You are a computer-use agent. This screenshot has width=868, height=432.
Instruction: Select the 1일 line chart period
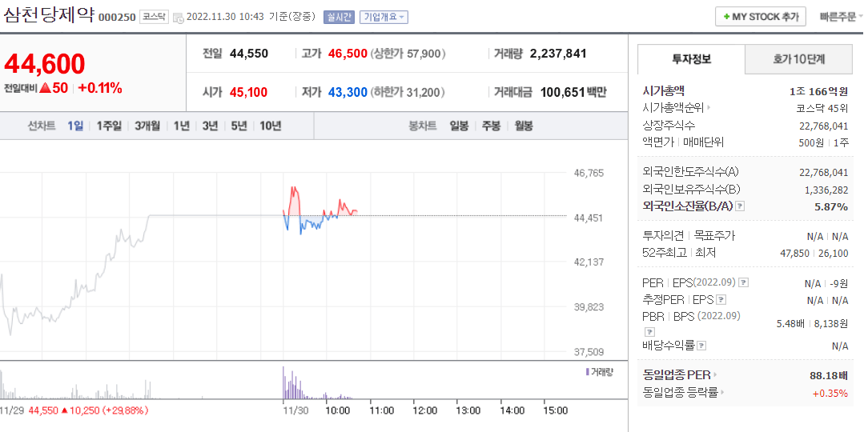[x=75, y=126]
